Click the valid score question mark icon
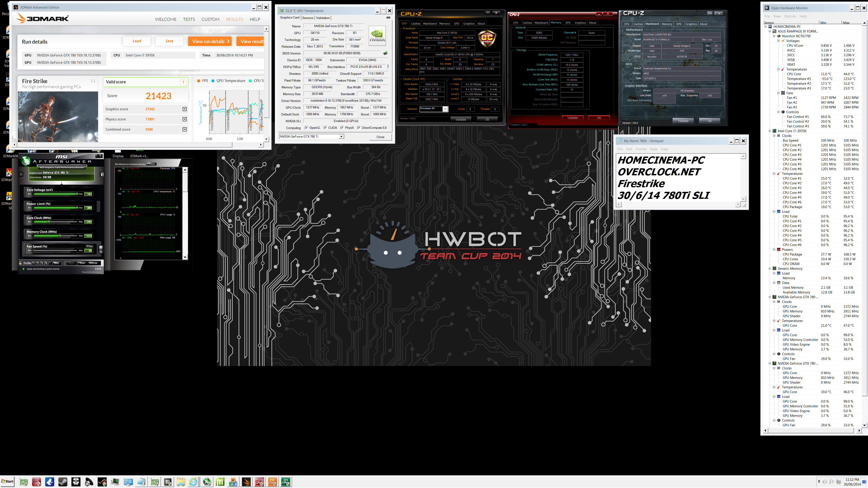 183,82
